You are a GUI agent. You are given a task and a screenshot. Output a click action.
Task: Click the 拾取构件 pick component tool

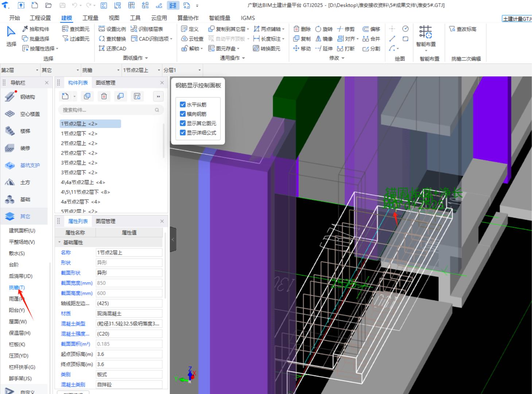36,29
